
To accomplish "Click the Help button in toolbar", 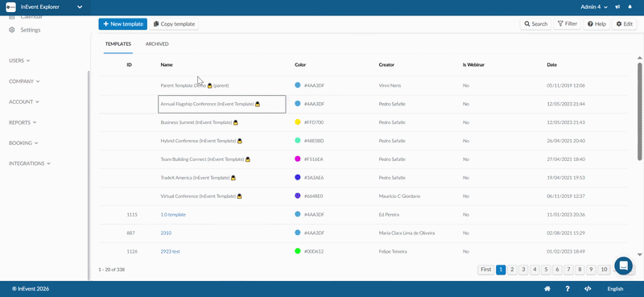I will 597,24.
